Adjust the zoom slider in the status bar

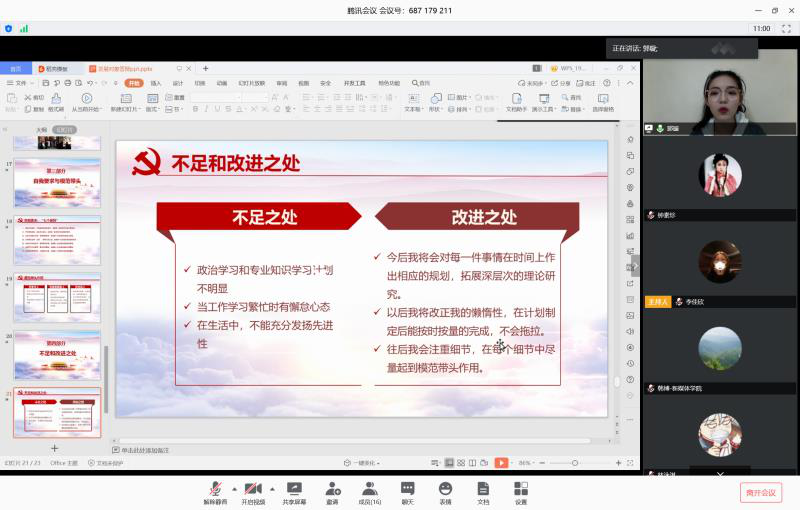click(576, 463)
